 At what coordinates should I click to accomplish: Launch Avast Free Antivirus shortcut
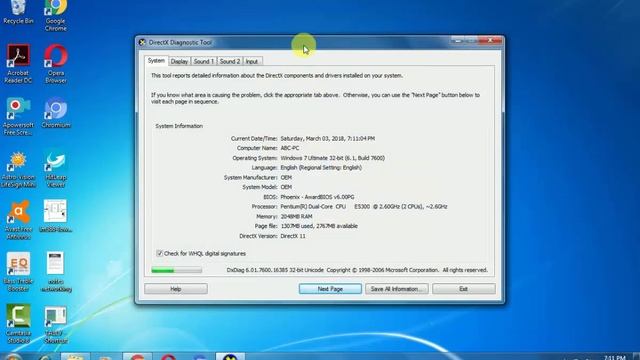pyautogui.click(x=18, y=220)
